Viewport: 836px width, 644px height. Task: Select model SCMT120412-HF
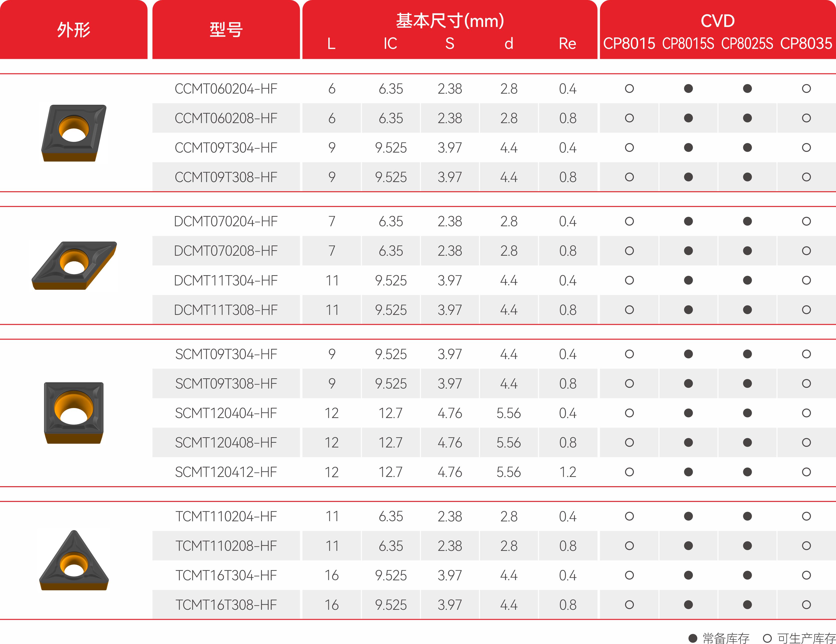(226, 472)
